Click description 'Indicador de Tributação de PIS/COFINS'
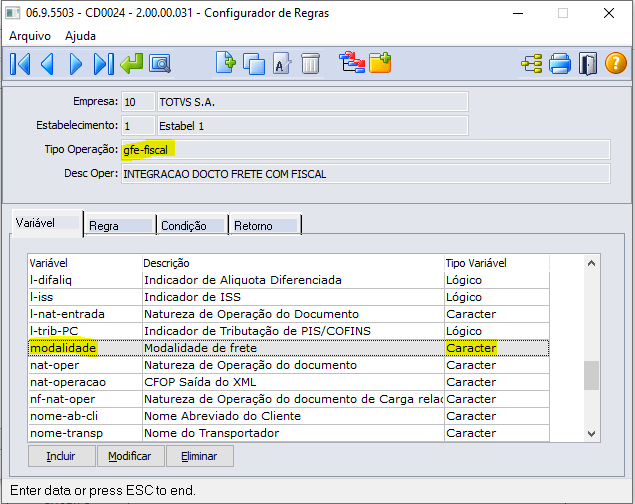 [257, 331]
